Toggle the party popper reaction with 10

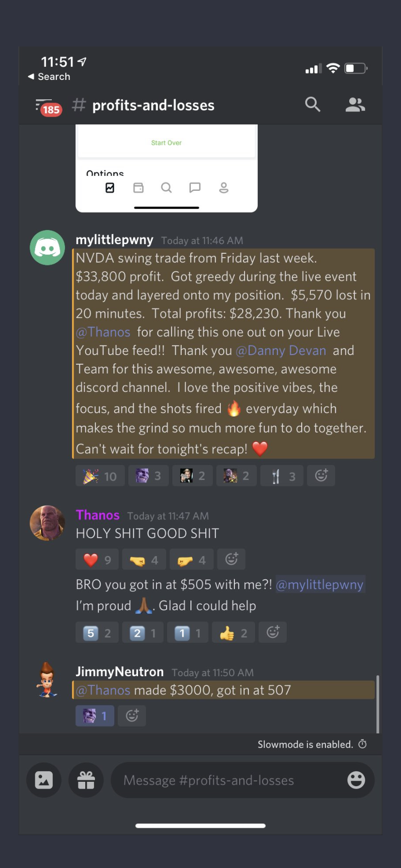pyautogui.click(x=100, y=476)
